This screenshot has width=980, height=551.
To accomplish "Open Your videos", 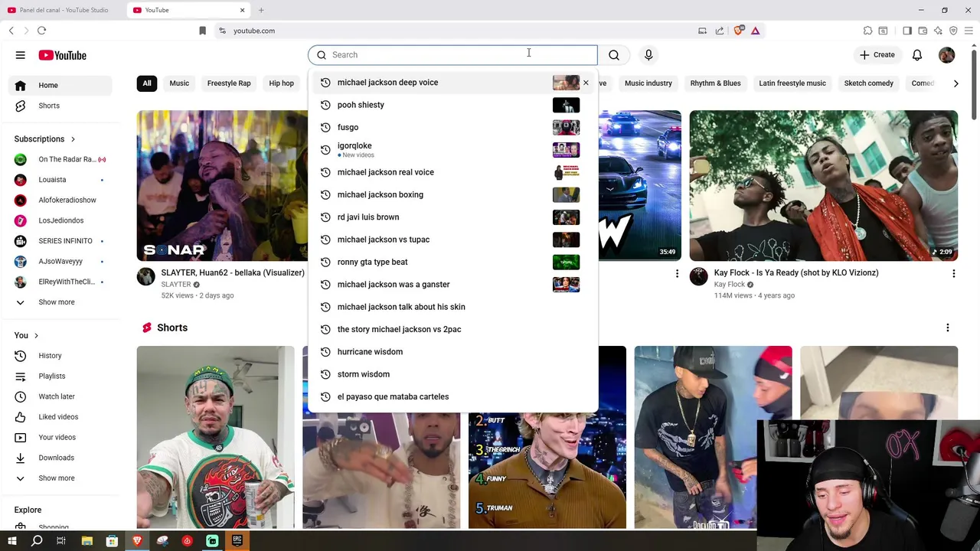I will click(61, 437).
